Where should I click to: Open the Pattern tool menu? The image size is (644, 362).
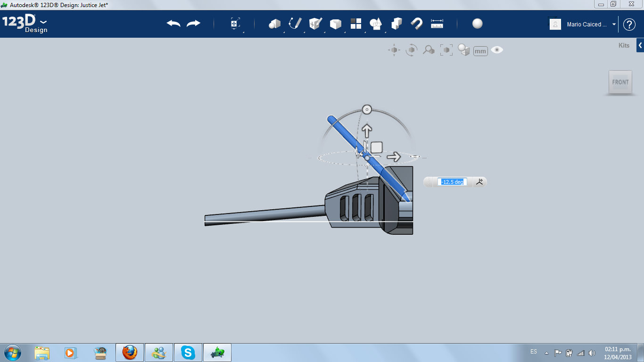tap(356, 24)
